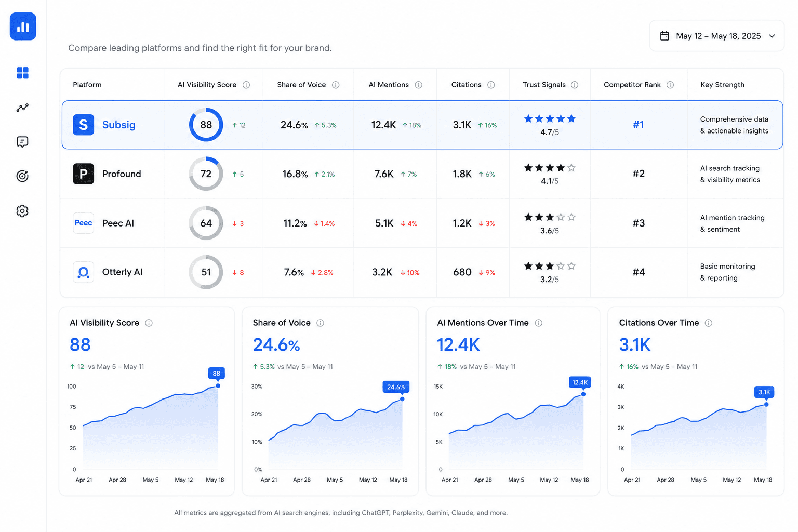Click 'AI mention tracking & sentiment' text
The width and height of the screenshot is (798, 532).
(x=732, y=223)
